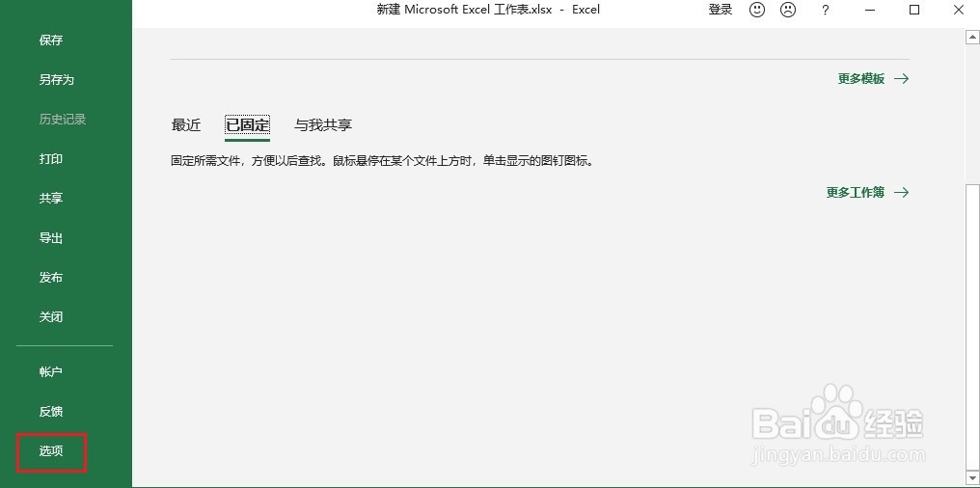Select 保存 in the backstage menu
The width and height of the screenshot is (980, 488).
pos(50,40)
